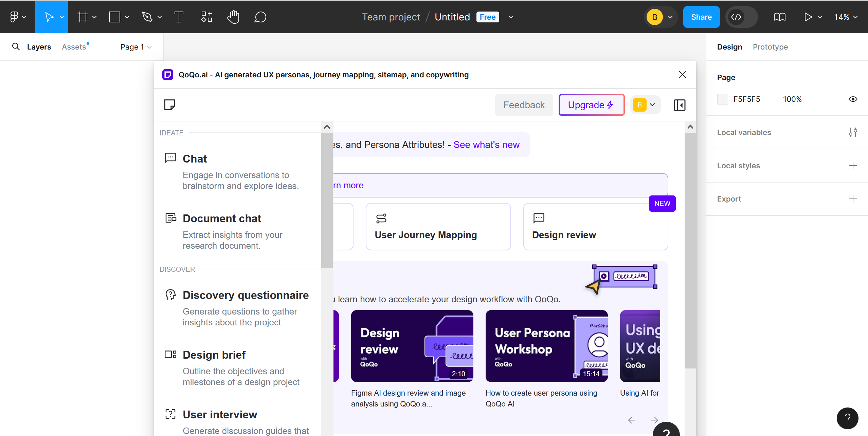Viewport: 868px width, 436px height.
Task: Select the Pen tool
Action: point(147,17)
